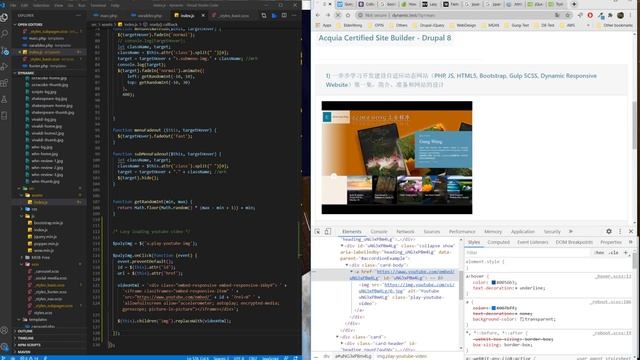
Task: Open the Apps bookmarks shortcut
Action: [324, 25]
